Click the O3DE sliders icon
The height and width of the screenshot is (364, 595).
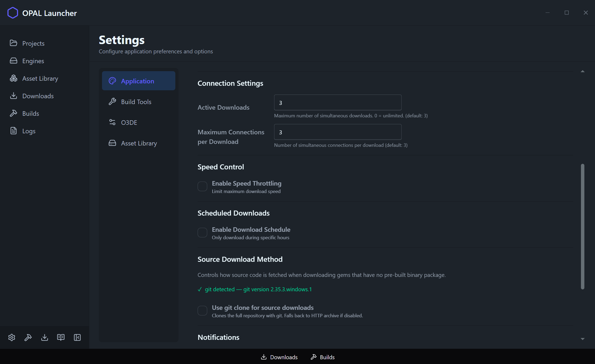click(x=112, y=122)
